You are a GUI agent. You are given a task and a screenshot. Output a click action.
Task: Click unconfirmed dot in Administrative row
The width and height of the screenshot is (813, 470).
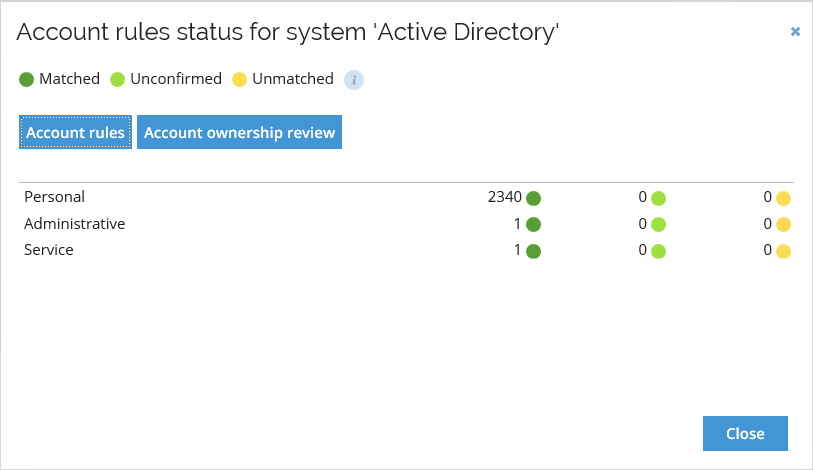658,225
